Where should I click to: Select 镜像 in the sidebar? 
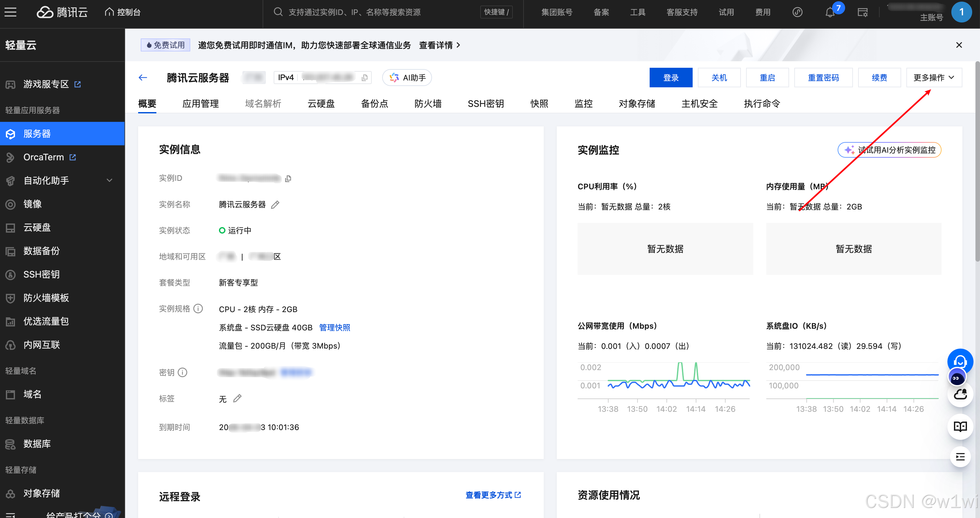[33, 204]
